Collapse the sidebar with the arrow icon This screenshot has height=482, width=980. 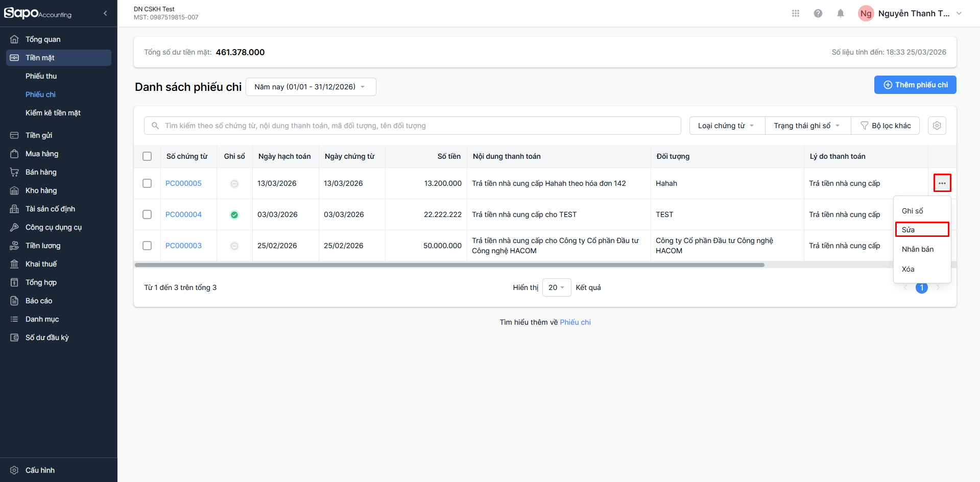point(105,13)
